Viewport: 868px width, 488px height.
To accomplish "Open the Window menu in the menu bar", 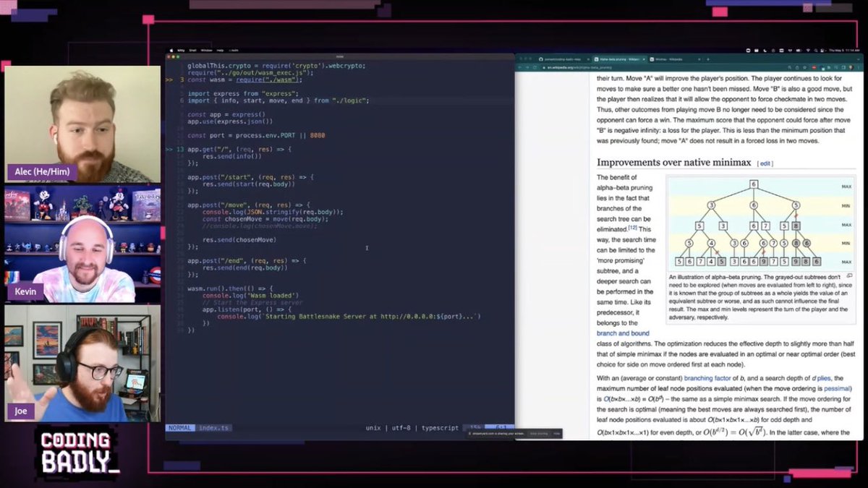I will 206,51.
